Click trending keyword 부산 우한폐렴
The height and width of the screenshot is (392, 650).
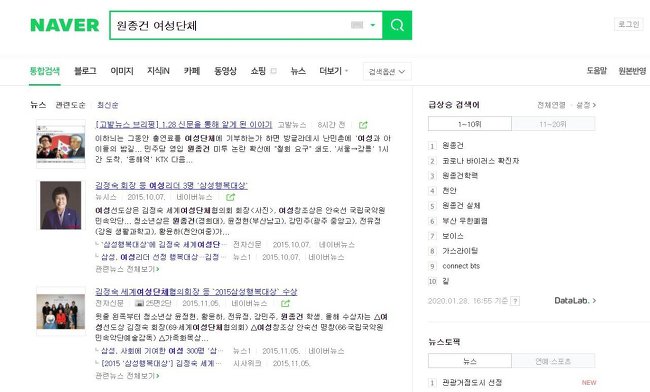pos(465,221)
